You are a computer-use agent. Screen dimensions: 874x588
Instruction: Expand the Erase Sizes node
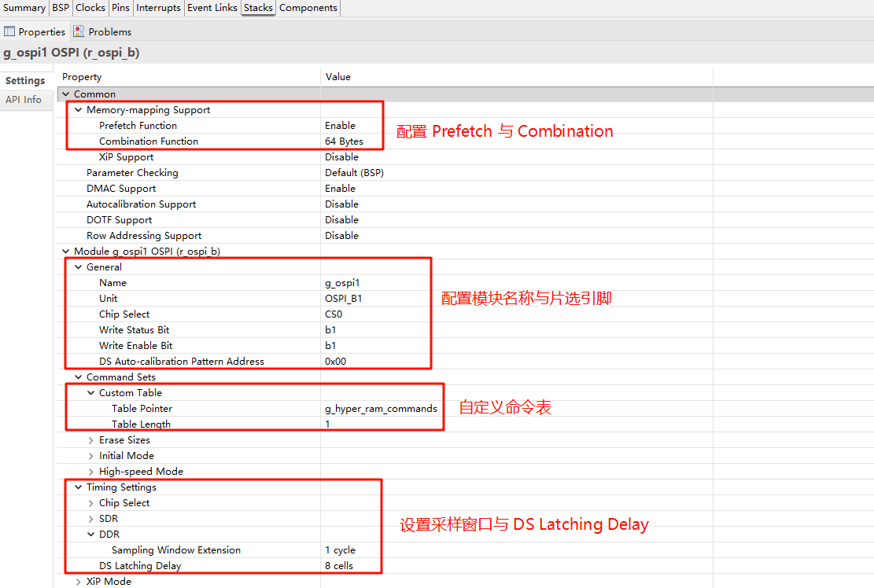click(x=90, y=440)
